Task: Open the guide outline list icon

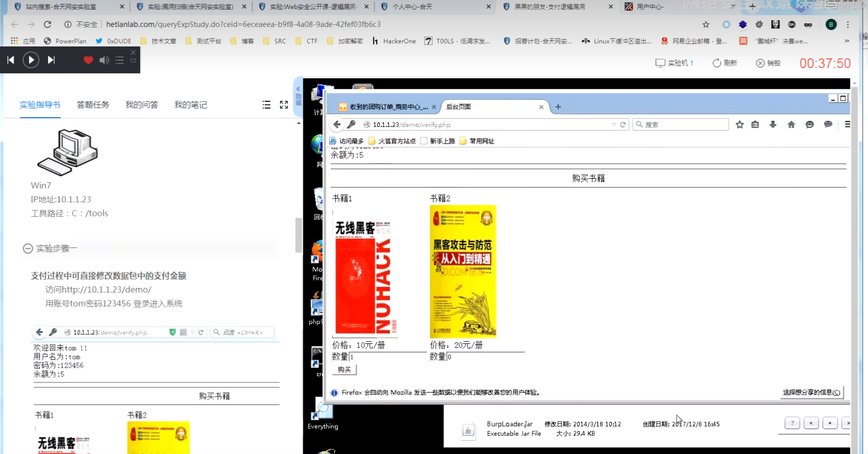Action: click(x=266, y=105)
